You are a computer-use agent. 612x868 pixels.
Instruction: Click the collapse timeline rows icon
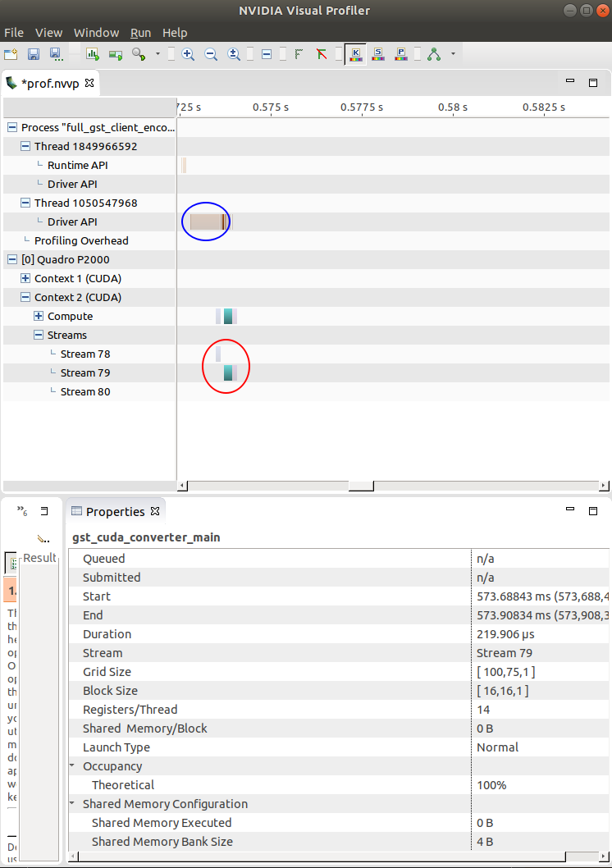[x=267, y=54]
